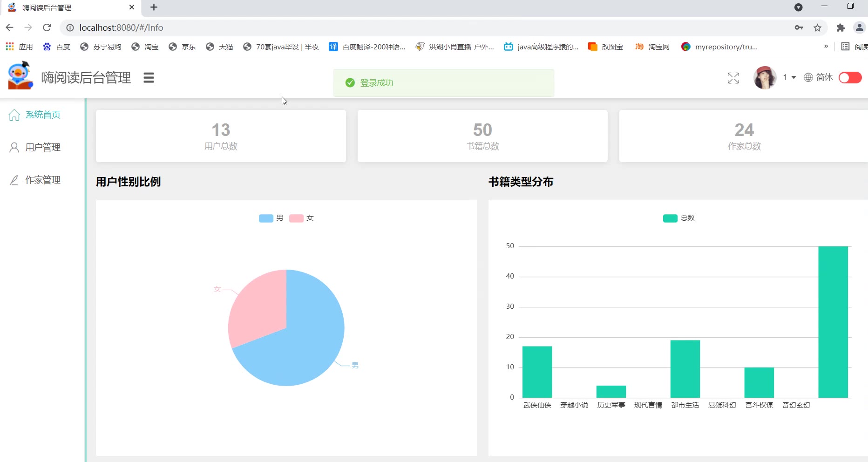This screenshot has width=868, height=462.
Task: Toggle the red theme switch
Action: (x=850, y=77)
